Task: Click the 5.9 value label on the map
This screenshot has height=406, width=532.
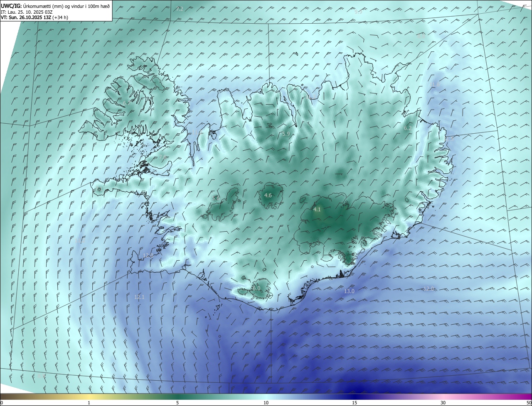Action: pos(286,134)
